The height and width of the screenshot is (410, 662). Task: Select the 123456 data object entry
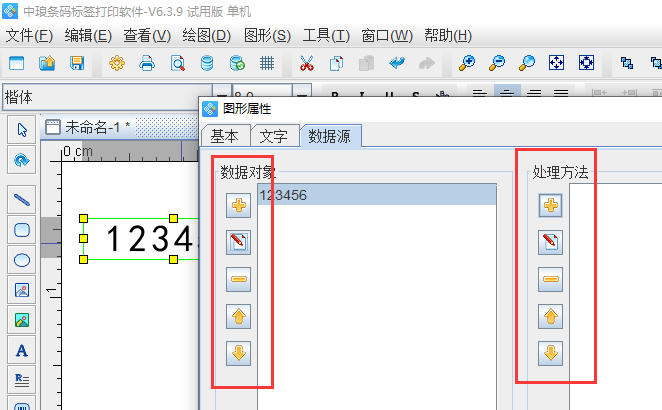[x=377, y=195]
